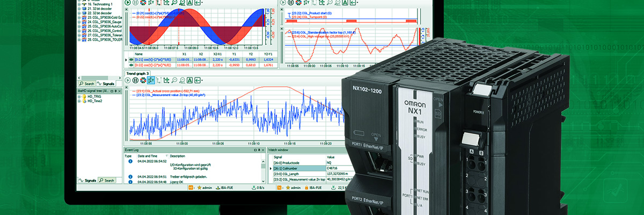Open the Trend graph 3 tab
Image resolution: width=644 pixels, height=215 pixels.
point(137,73)
